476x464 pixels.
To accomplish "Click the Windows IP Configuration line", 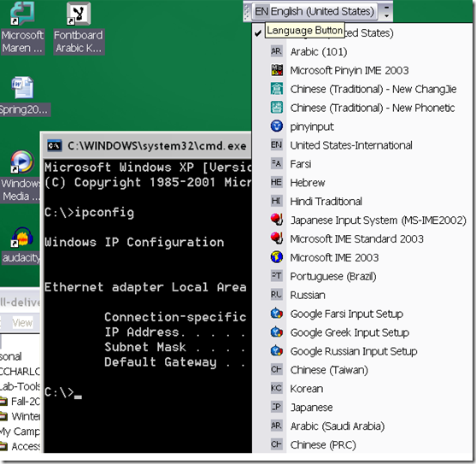I will pyautogui.click(x=134, y=242).
